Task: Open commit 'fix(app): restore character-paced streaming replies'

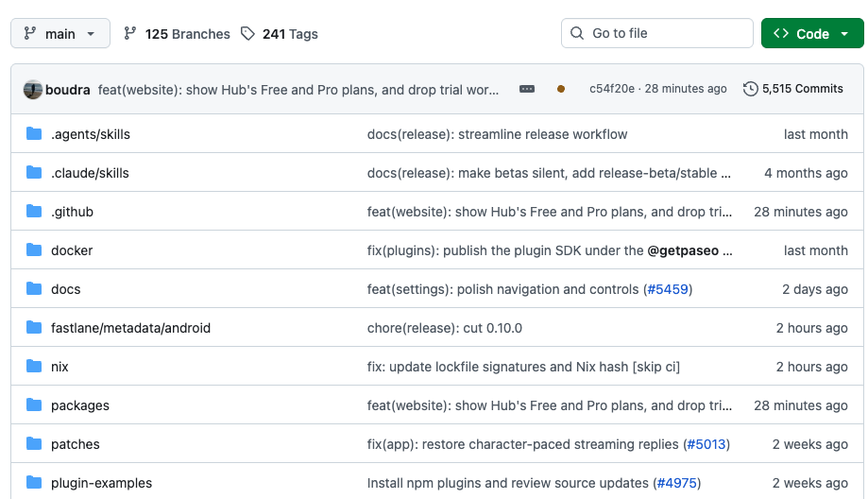Action: point(522,444)
